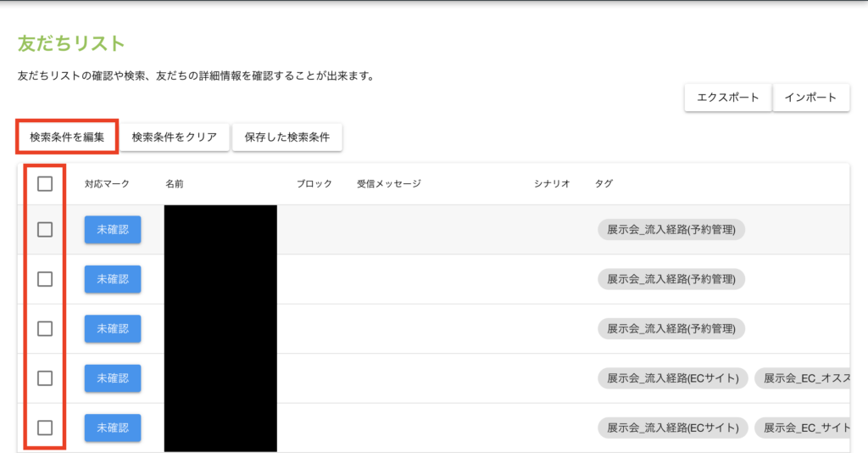Click the 展示会_流入経路(予約管理) tag in the first row

[x=670, y=230]
